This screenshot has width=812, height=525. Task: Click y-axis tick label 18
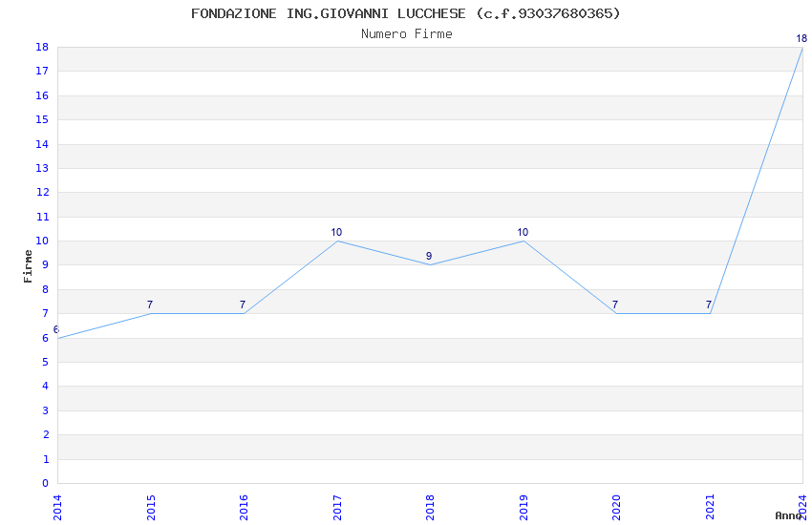(42, 47)
